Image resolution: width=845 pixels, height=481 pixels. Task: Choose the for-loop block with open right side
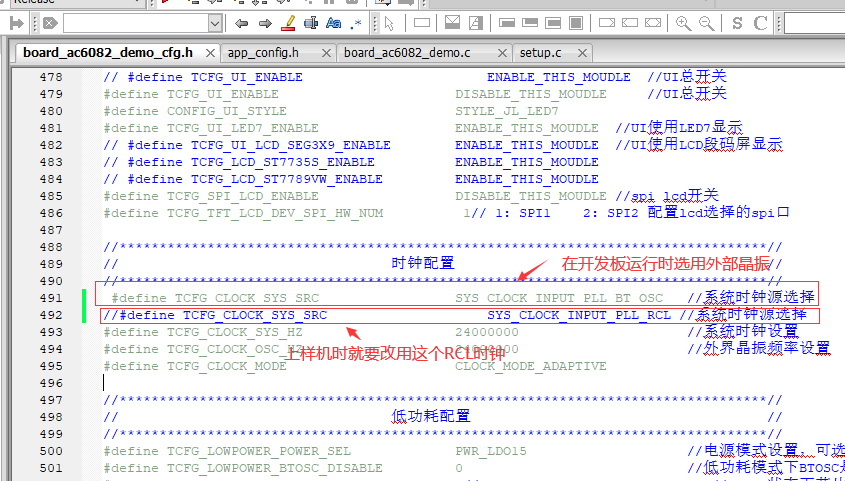[x=553, y=23]
